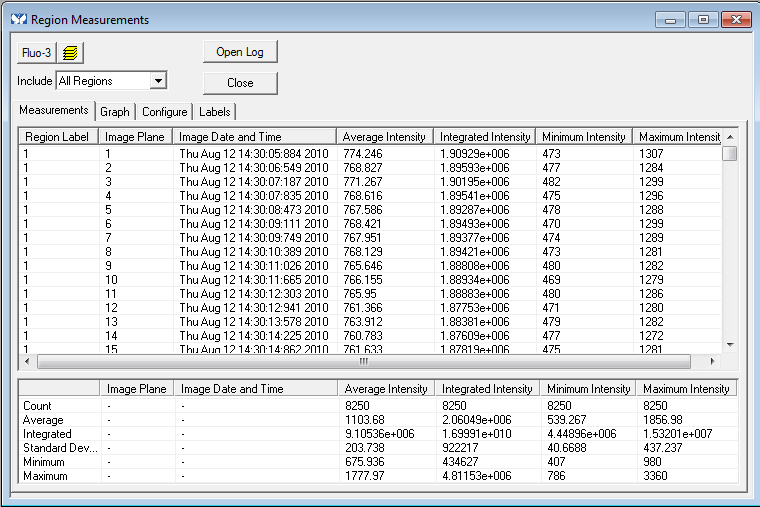Click the Region Label column header
This screenshot has width=760, height=507.
coord(57,137)
